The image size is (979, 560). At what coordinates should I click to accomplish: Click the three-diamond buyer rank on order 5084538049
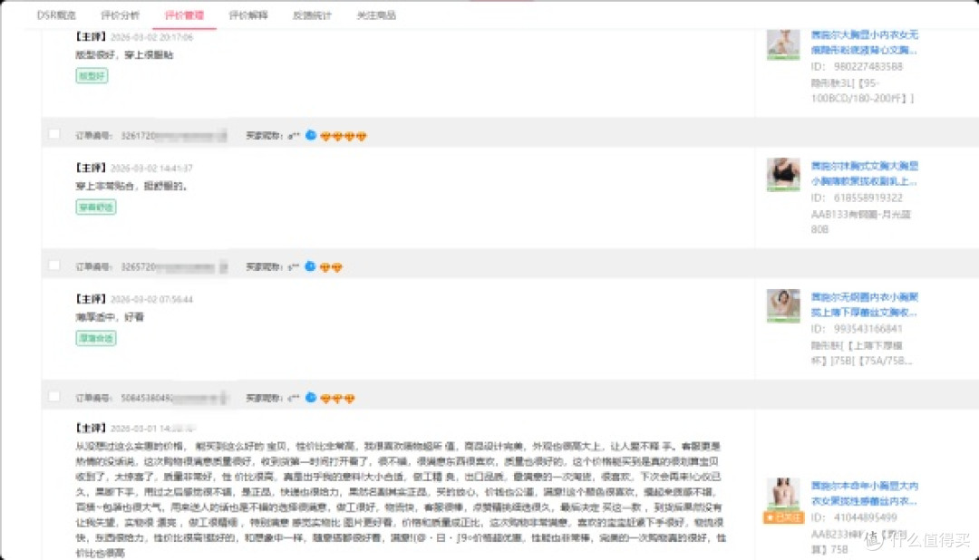tap(337, 398)
